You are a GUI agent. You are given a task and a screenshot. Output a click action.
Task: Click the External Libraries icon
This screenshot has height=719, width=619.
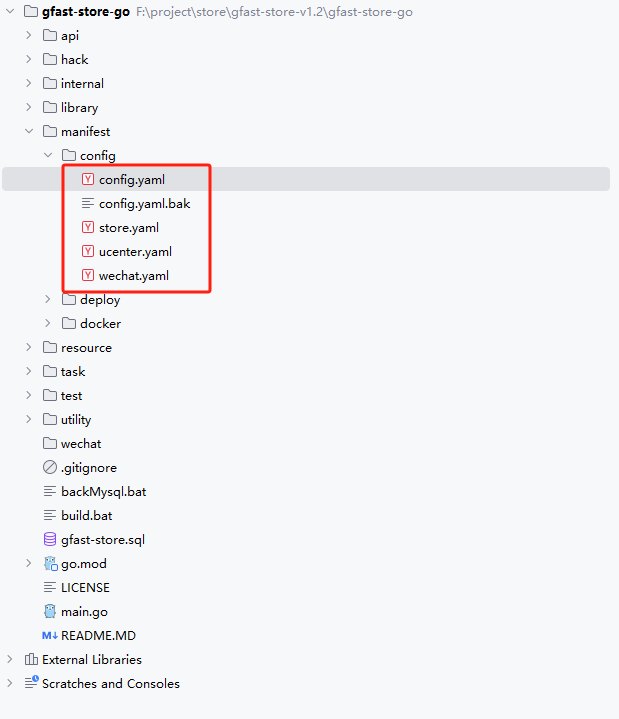point(31,659)
